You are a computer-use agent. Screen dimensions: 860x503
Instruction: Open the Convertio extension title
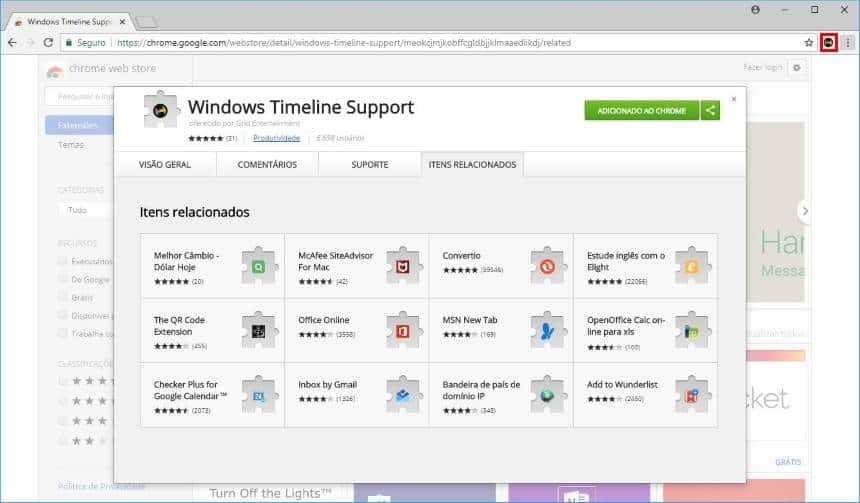(461, 256)
